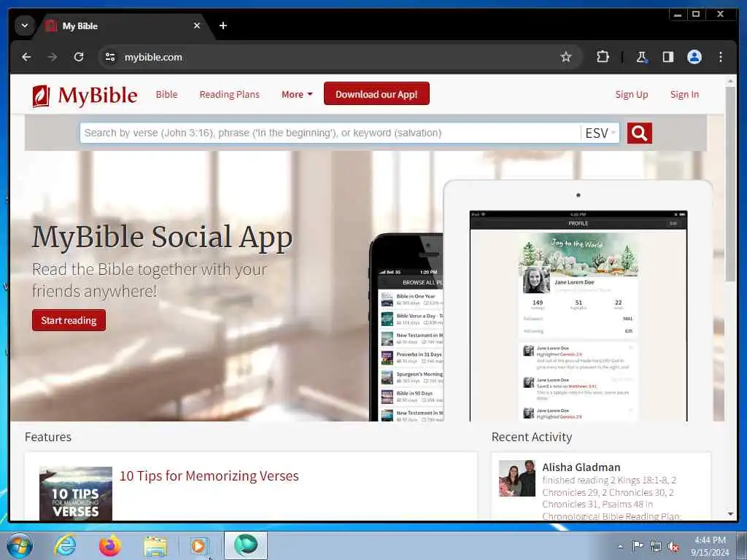747x560 pixels.
Task: Open site information icon in address bar
Action: click(110, 57)
